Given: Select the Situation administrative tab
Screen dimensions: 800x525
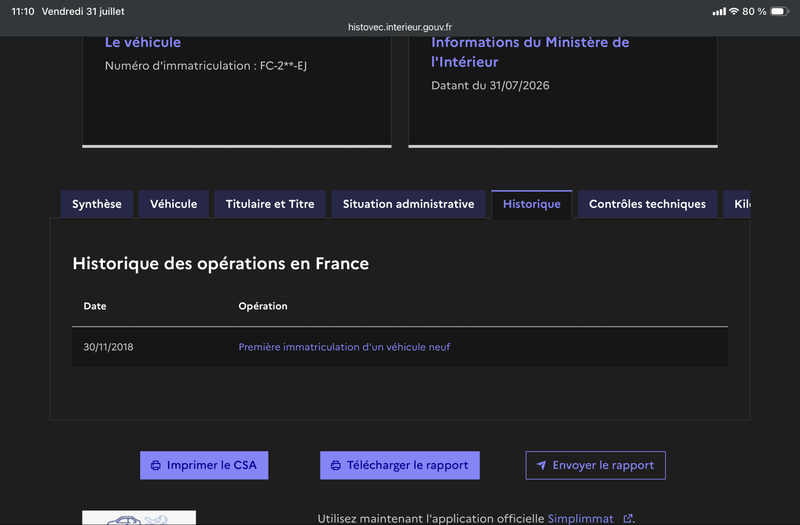Looking at the screenshot, I should (x=408, y=204).
